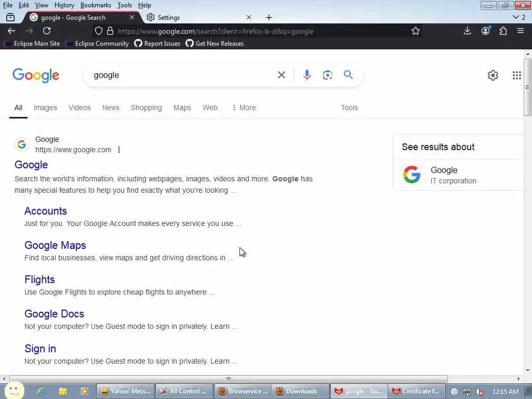Open the Firefox account icon
Screen dimensions: 532x399
pyautogui.click(x=486, y=31)
